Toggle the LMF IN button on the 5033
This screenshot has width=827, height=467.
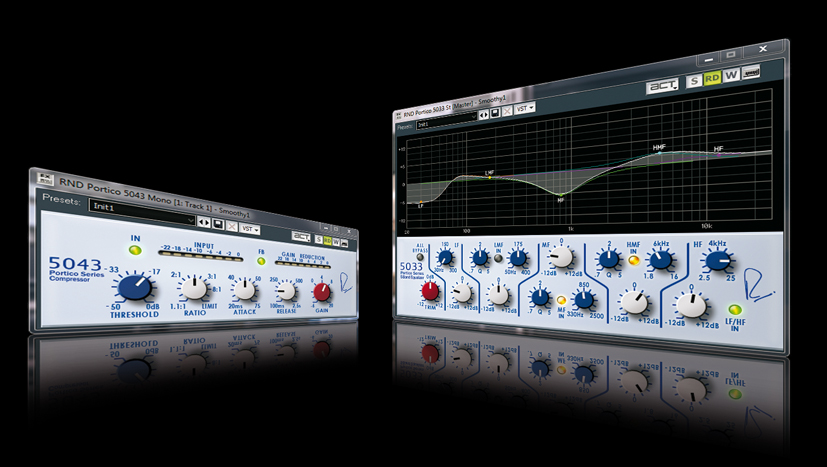(x=498, y=258)
